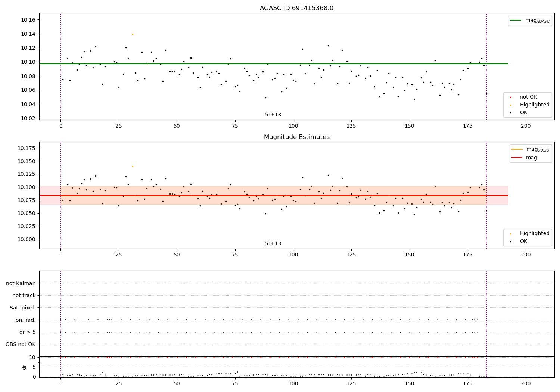The height and width of the screenshot is (392, 560).
Task: Click the 'not OK' legend entry in top plot
Action: coord(528,97)
